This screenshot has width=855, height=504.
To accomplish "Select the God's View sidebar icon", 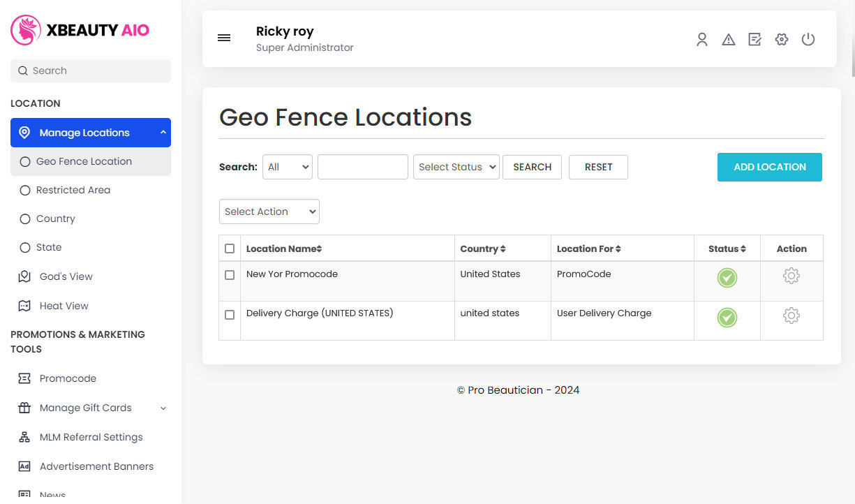I will (x=25, y=276).
